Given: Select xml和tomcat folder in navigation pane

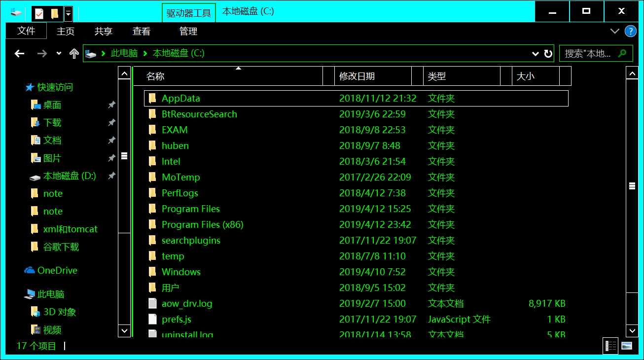Looking at the screenshot, I should point(64,229).
